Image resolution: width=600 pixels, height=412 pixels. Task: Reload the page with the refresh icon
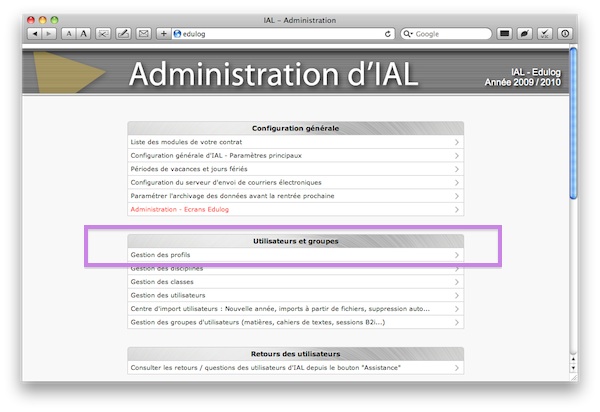[x=388, y=34]
